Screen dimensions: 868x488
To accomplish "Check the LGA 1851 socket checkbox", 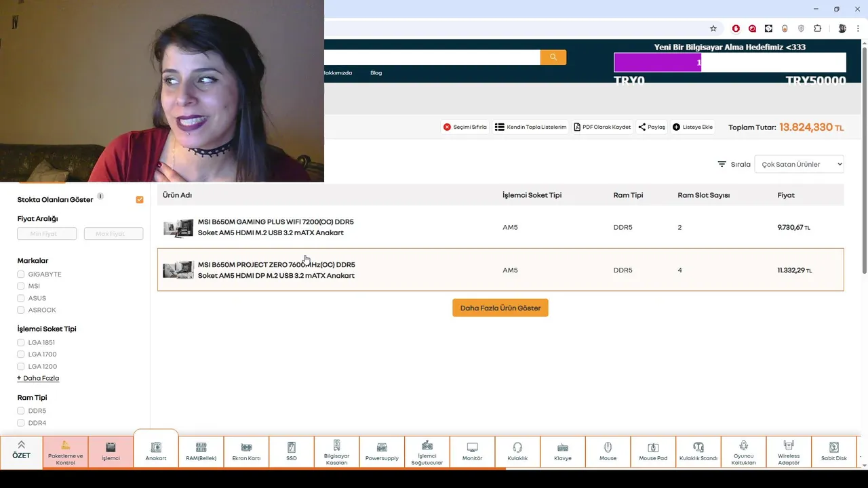I will click(x=21, y=342).
